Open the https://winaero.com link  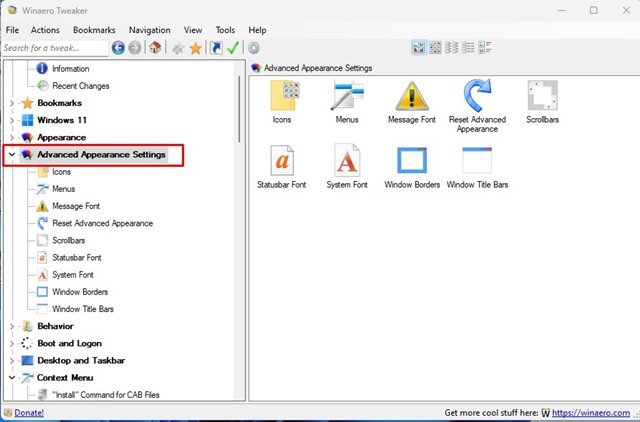[x=591, y=413]
